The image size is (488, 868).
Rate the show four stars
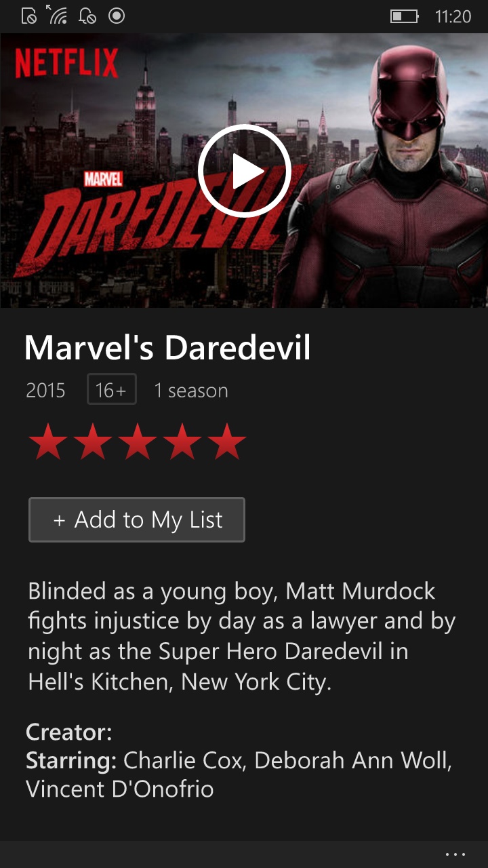(x=182, y=441)
